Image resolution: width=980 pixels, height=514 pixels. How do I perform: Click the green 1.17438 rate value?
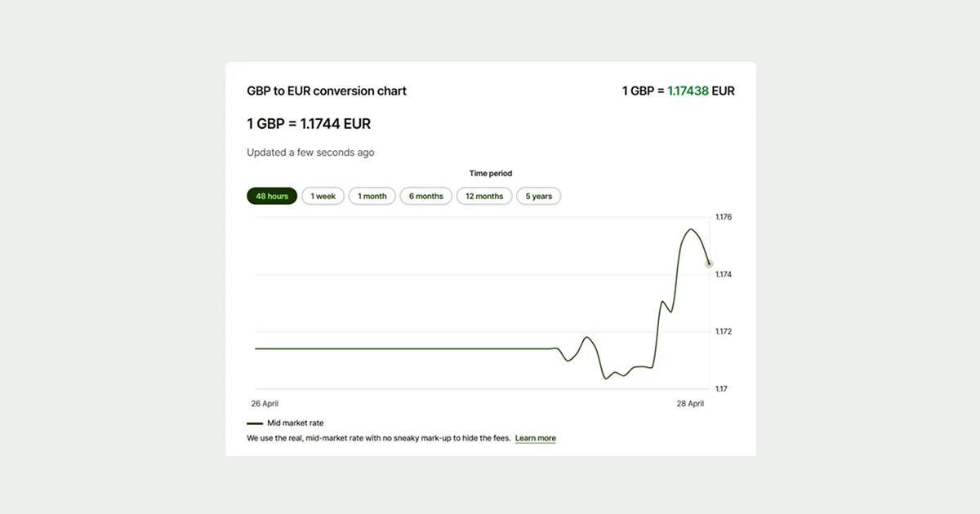688,91
